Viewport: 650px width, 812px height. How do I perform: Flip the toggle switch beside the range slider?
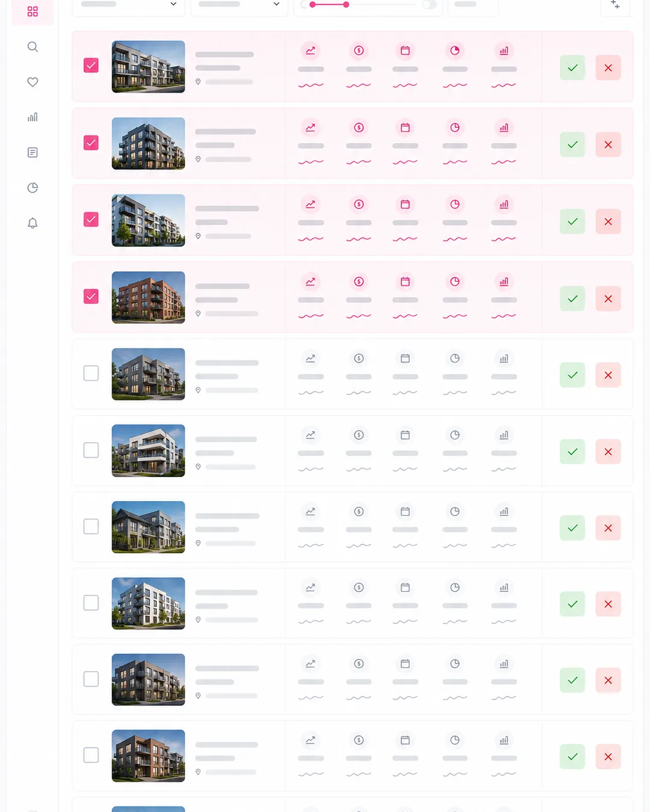pos(429,4)
